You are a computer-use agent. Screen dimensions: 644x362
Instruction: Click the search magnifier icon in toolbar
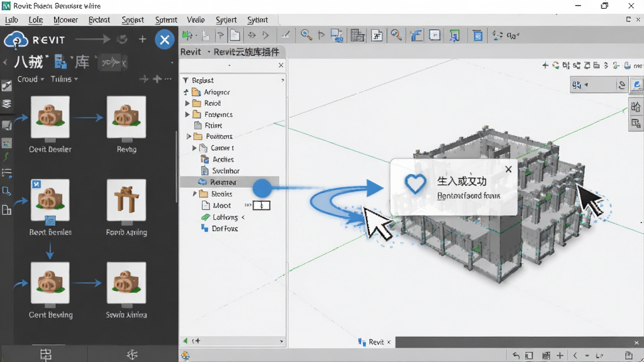click(396, 35)
